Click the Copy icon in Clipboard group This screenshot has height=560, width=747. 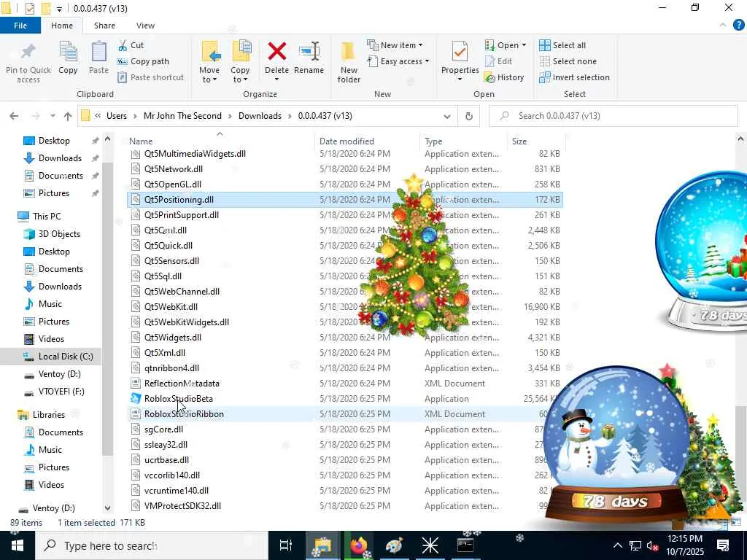pos(68,58)
